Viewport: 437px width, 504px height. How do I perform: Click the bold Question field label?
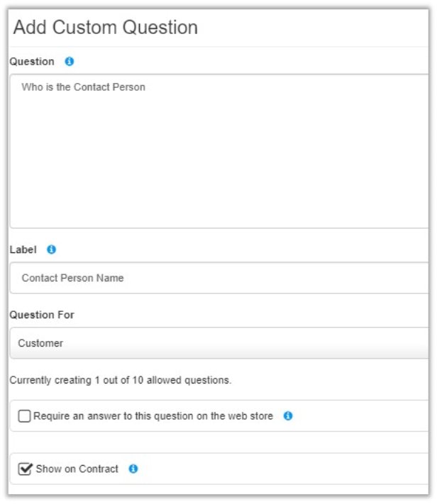tap(32, 62)
